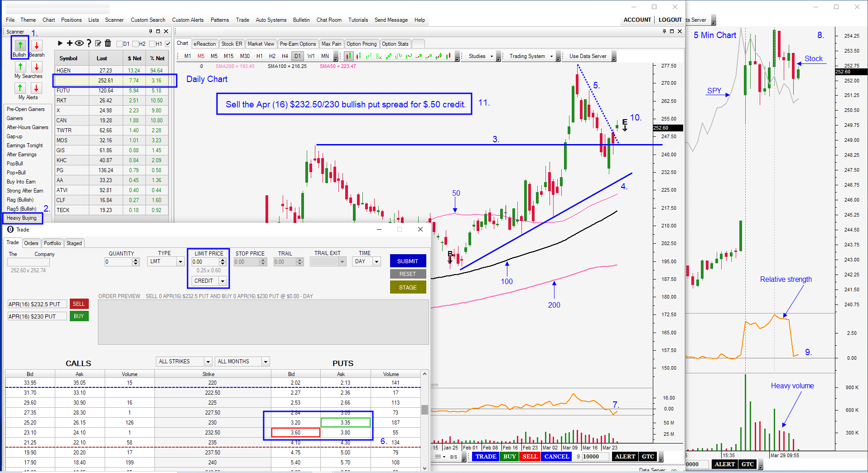This screenshot has height=473, width=868.
Task: Open the Studies dropdown
Action: [481, 56]
